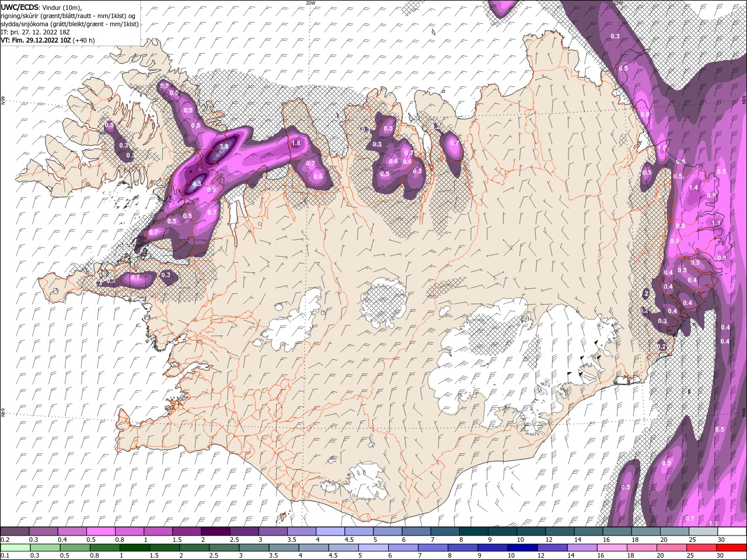Click the 1.4 value label in the east
Screen dimensions: 747x560
point(694,187)
